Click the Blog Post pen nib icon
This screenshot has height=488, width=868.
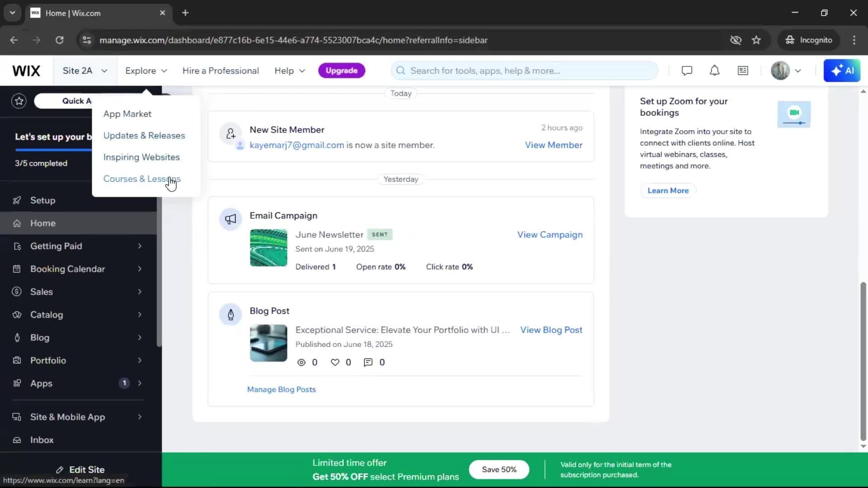(231, 314)
